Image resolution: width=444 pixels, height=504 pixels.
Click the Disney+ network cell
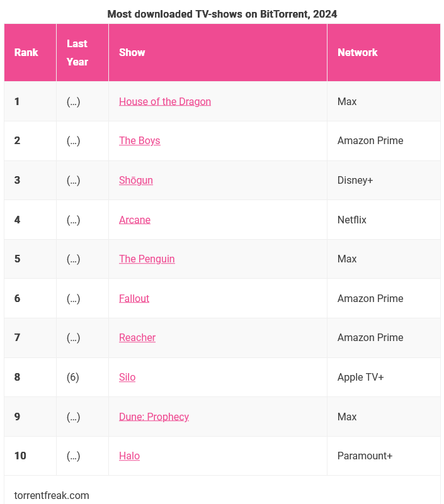point(355,181)
